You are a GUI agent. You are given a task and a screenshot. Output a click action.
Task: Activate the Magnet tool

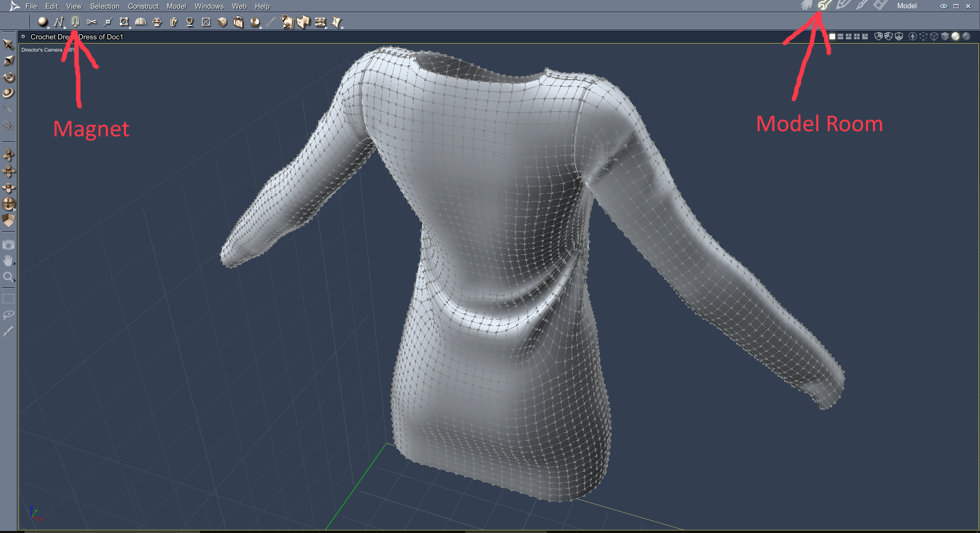click(x=76, y=21)
